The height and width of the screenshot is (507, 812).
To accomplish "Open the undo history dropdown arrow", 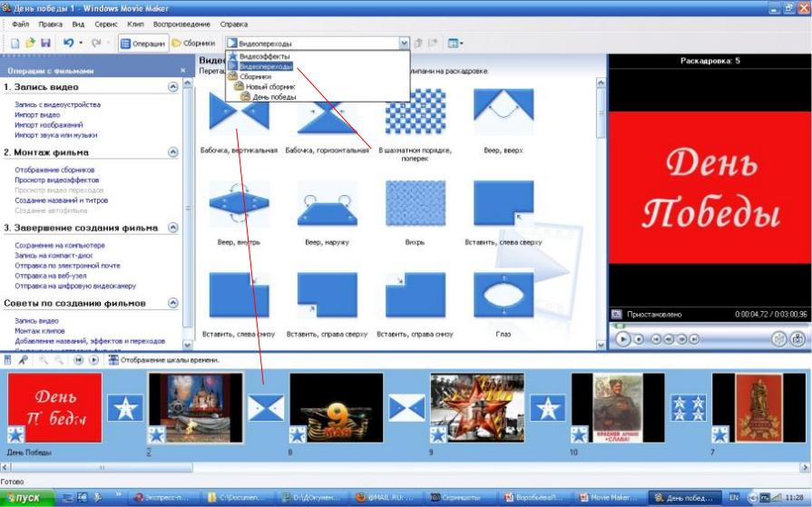I will (81, 43).
